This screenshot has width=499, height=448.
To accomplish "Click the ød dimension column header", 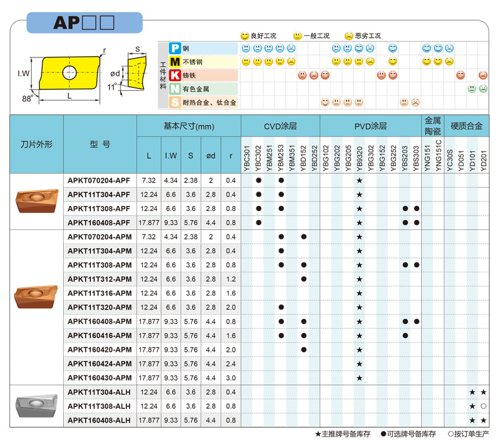I will (211, 155).
